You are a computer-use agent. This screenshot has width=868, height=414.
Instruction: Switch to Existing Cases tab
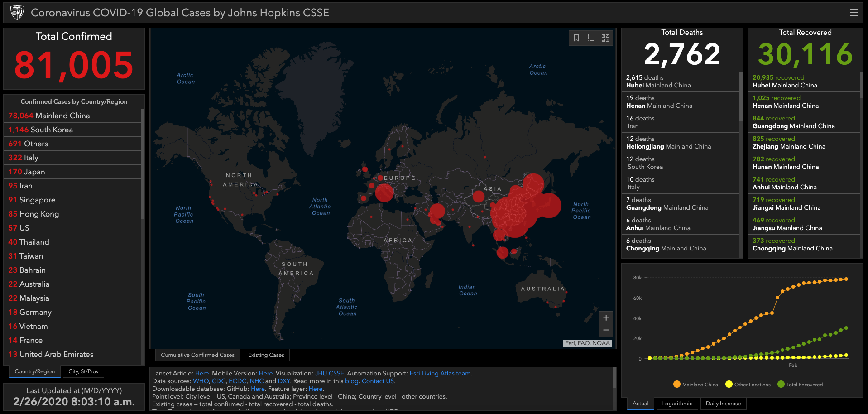[x=266, y=355]
